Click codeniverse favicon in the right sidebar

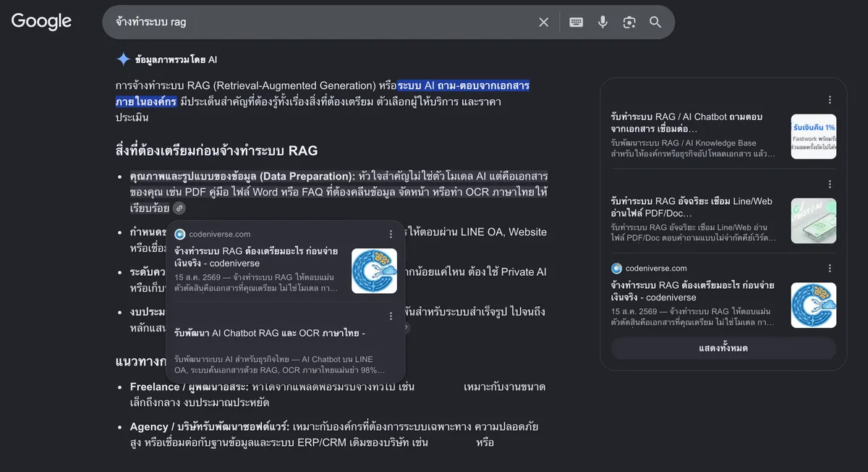(616, 268)
